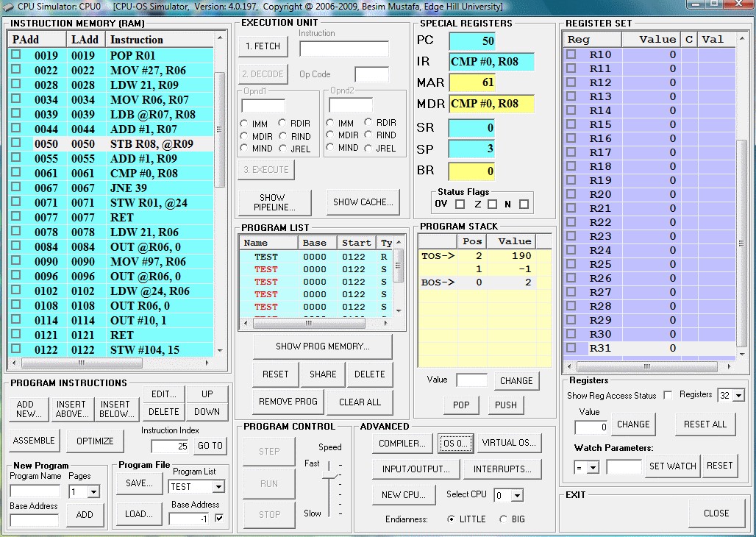Image resolution: width=756 pixels, height=537 pixels.
Task: Tick checkbox for instruction 0077 RET
Action: click(x=16, y=216)
